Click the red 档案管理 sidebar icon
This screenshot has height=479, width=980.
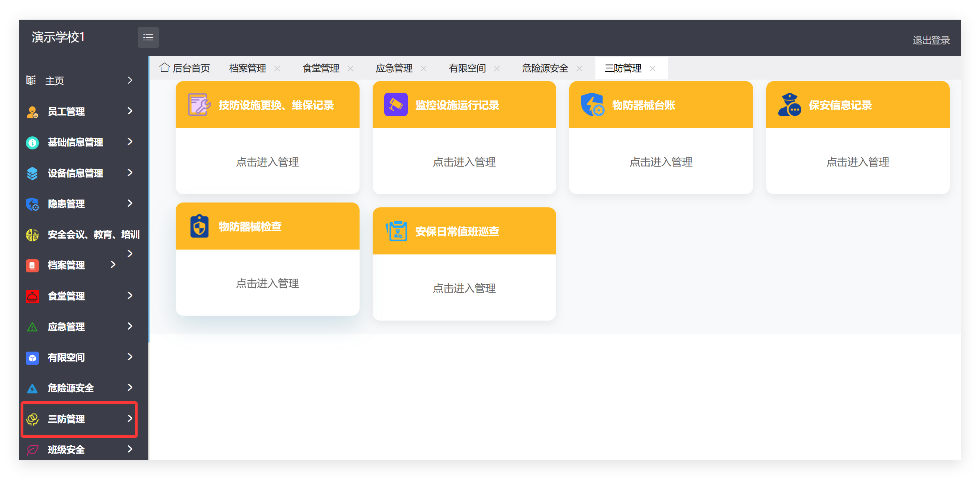33,265
